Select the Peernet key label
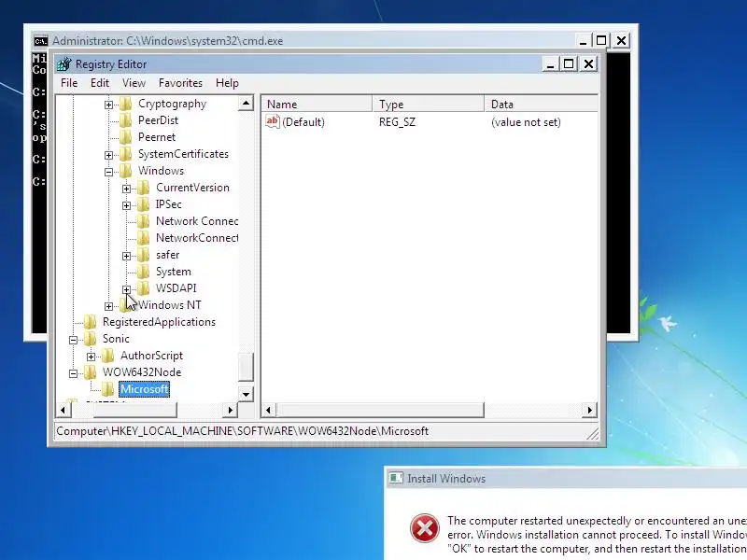 [x=157, y=137]
